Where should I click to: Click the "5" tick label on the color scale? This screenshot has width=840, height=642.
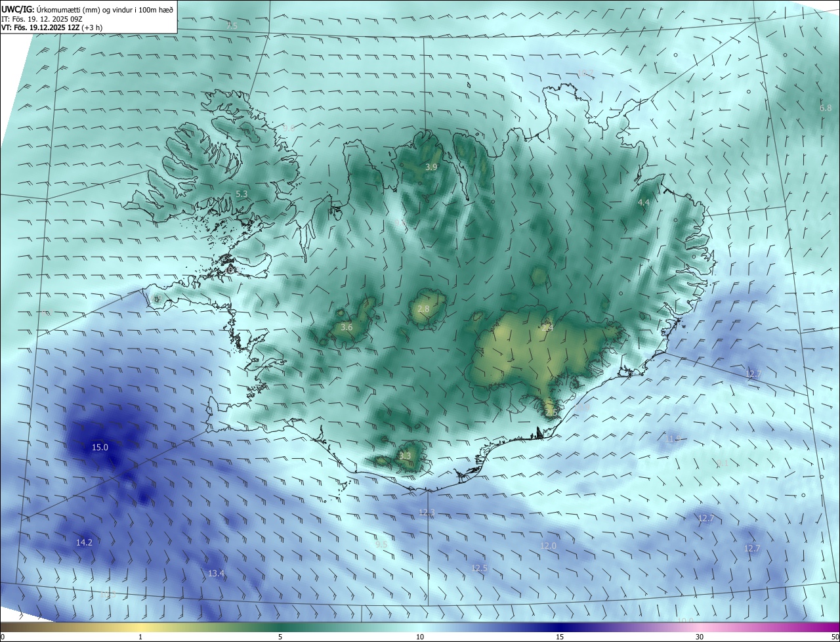(280, 637)
